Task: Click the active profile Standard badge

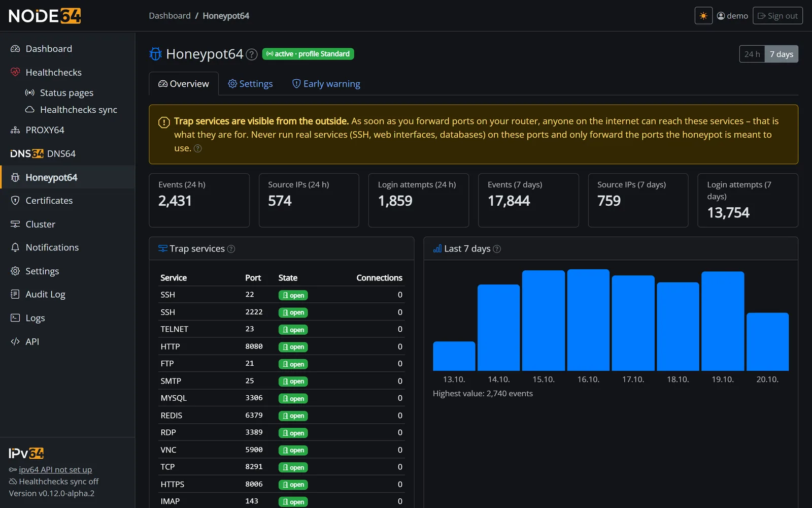Action: pos(308,54)
